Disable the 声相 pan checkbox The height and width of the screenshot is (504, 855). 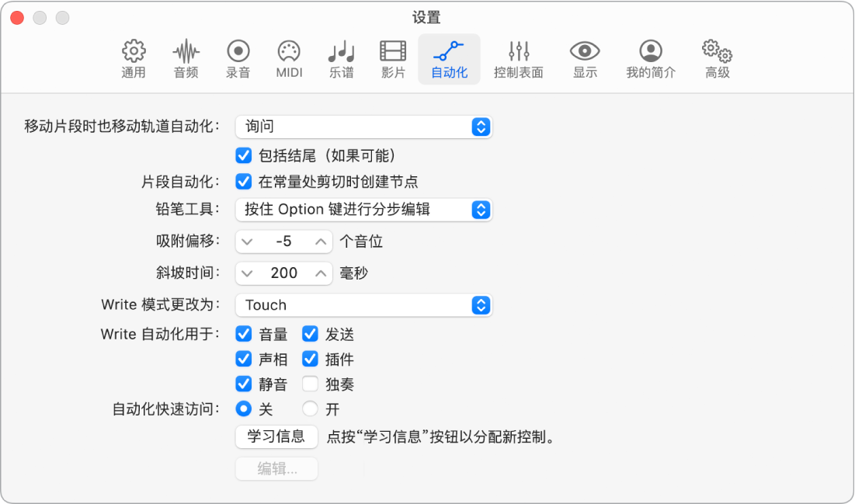(243, 359)
